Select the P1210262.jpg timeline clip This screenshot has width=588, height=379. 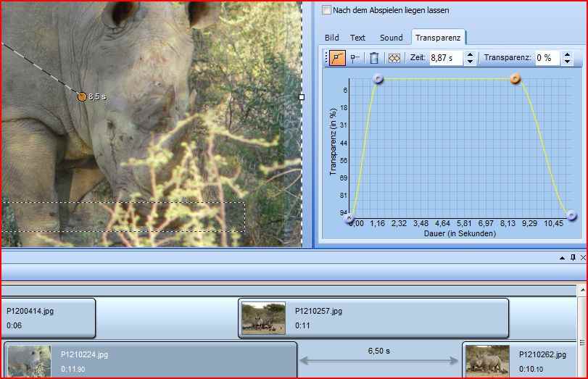[522, 360]
